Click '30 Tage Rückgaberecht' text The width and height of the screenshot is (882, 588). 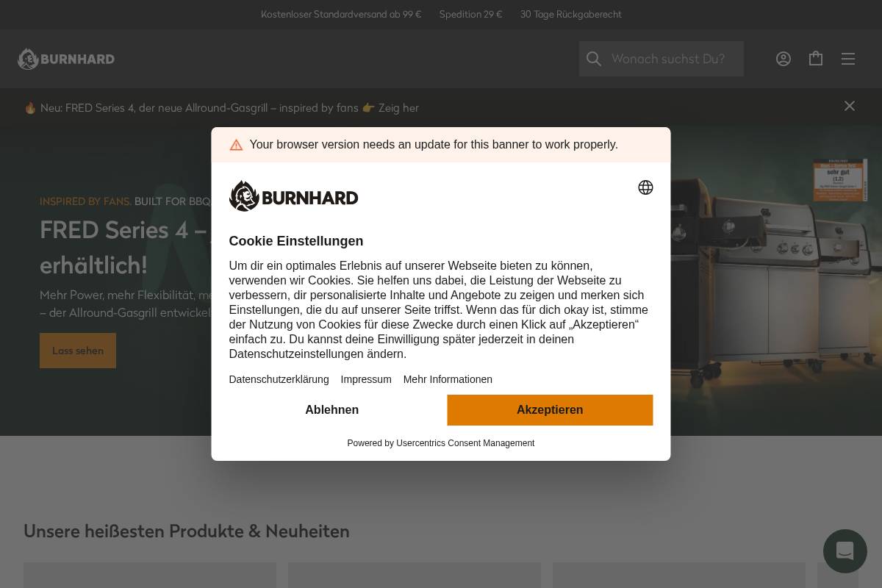pos(571,15)
